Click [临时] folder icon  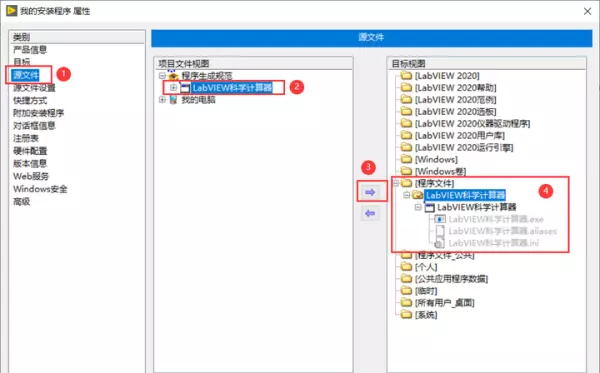[406, 291]
